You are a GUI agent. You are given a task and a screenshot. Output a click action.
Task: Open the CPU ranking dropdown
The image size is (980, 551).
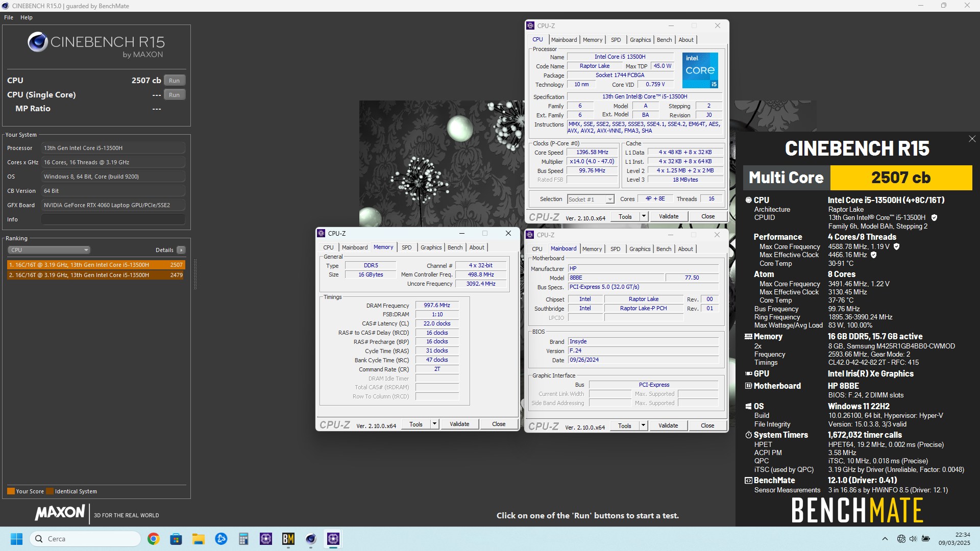(x=49, y=250)
